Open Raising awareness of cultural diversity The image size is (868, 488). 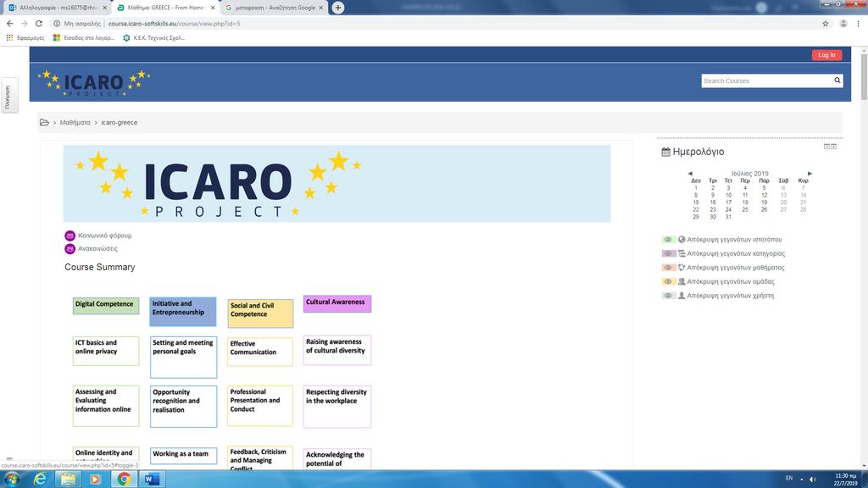(337, 350)
